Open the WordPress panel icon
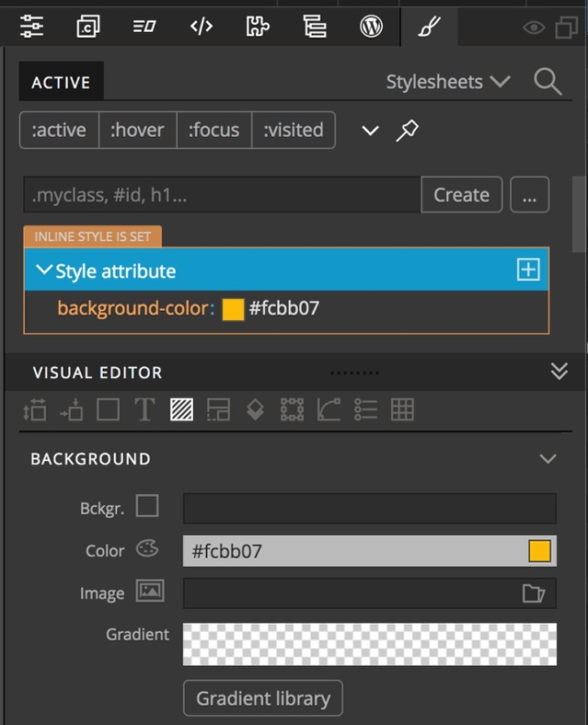 click(371, 26)
